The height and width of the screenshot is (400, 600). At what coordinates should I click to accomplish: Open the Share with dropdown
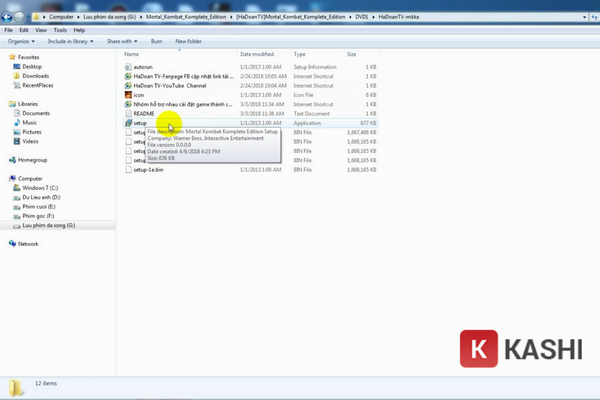coord(121,41)
